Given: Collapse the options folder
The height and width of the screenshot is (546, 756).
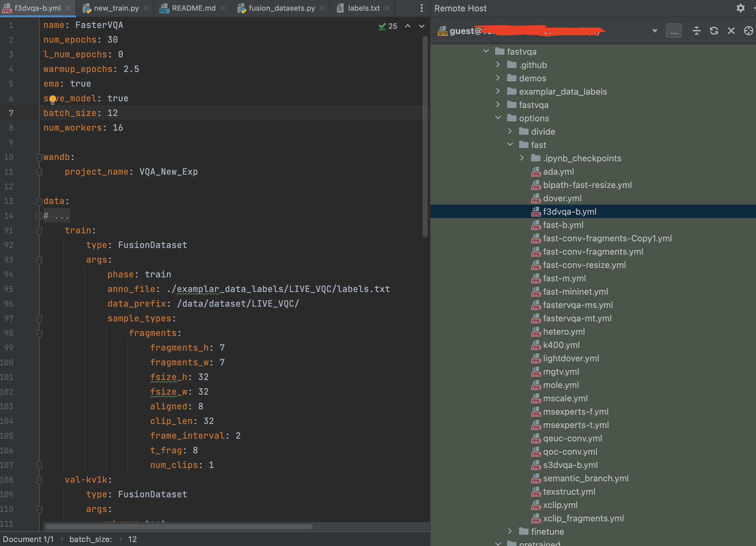Looking at the screenshot, I should (x=498, y=118).
